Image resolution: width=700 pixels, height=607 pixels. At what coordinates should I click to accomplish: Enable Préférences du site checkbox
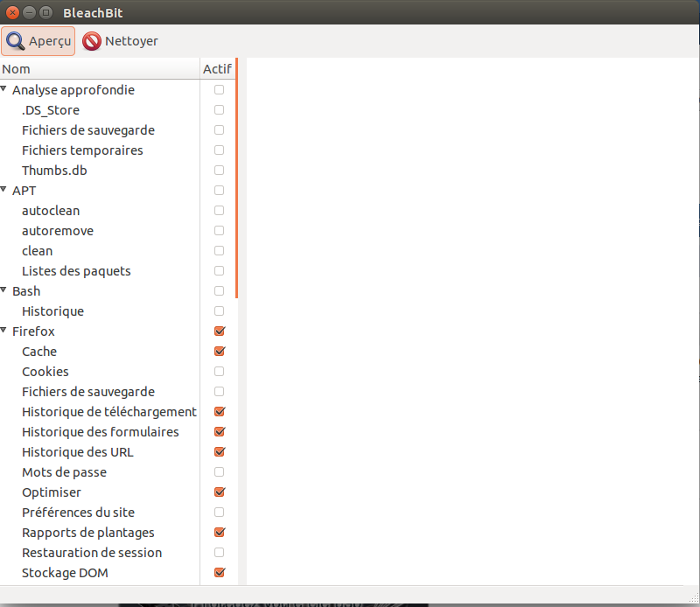pos(219,512)
